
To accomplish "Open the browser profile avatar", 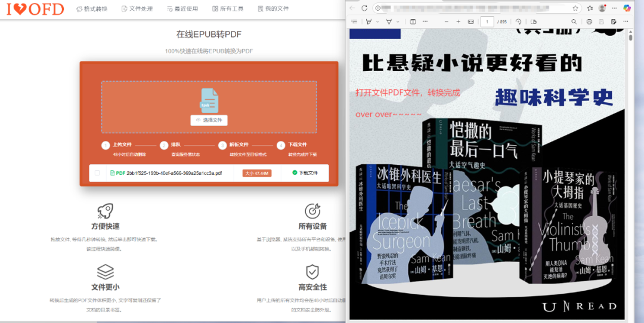I will 602,8.
